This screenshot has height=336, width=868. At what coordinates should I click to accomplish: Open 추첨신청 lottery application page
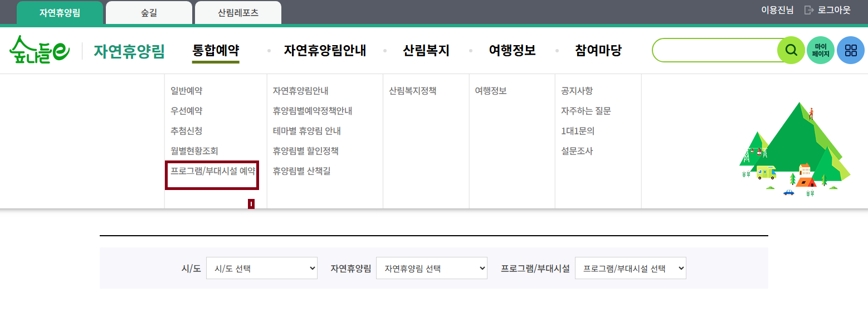point(186,131)
